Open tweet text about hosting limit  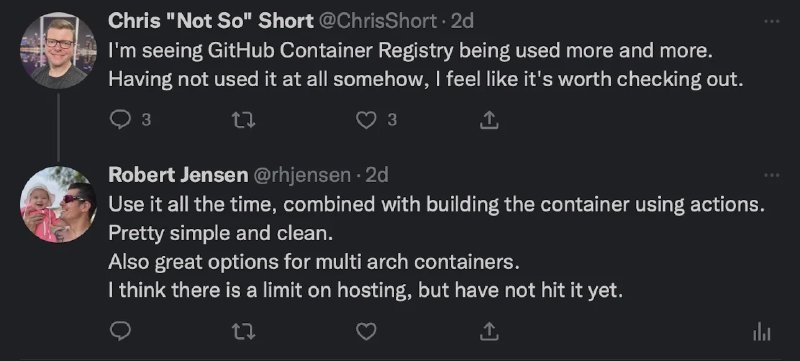(x=366, y=291)
